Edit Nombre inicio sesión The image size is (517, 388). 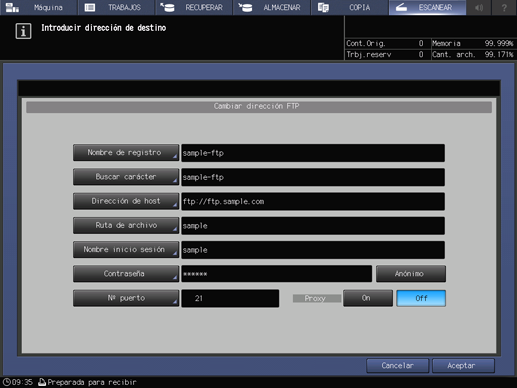click(126, 249)
